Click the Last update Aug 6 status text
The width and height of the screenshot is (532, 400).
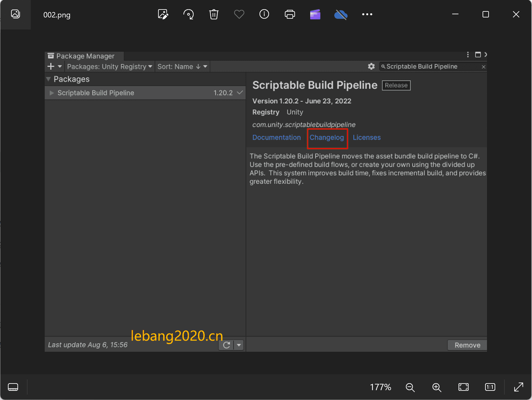pyautogui.click(x=88, y=345)
